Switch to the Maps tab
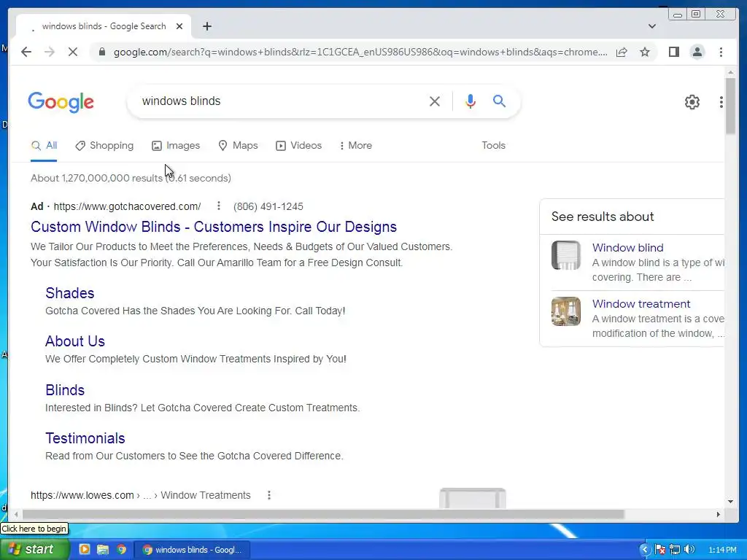 click(238, 146)
